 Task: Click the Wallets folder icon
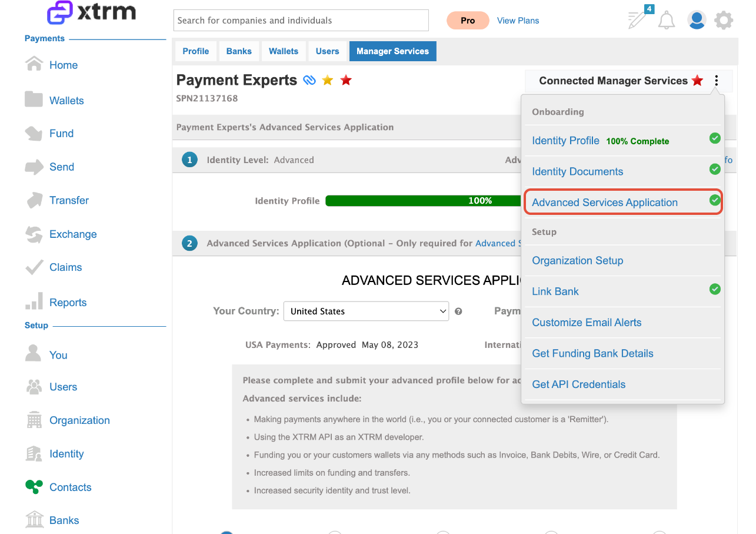[34, 99]
